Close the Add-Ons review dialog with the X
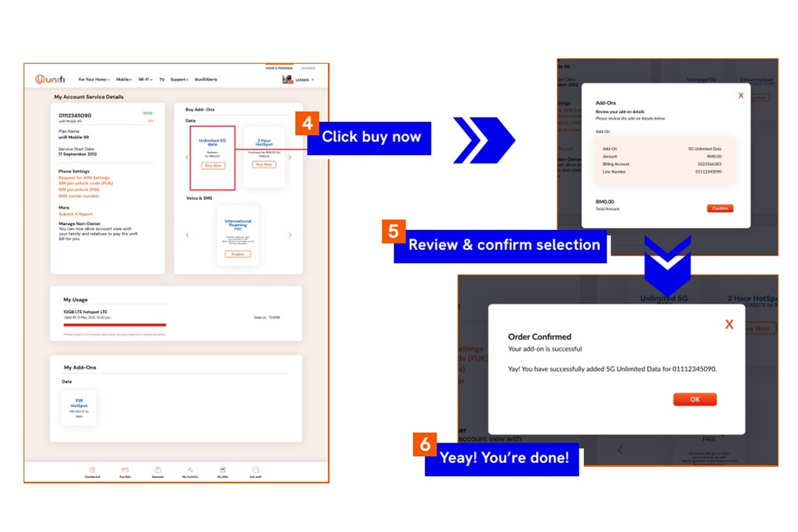Image resolution: width=798 pixels, height=532 pixels. coord(741,96)
